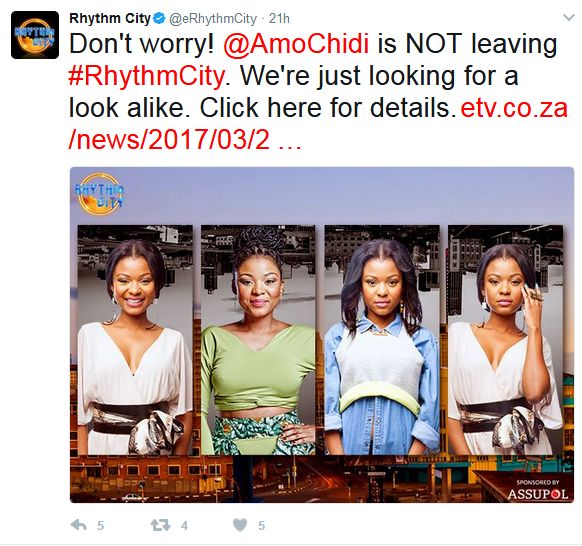The width and height of the screenshot is (582, 546).
Task: Follow the etv.co.za news link
Action: (x=318, y=124)
